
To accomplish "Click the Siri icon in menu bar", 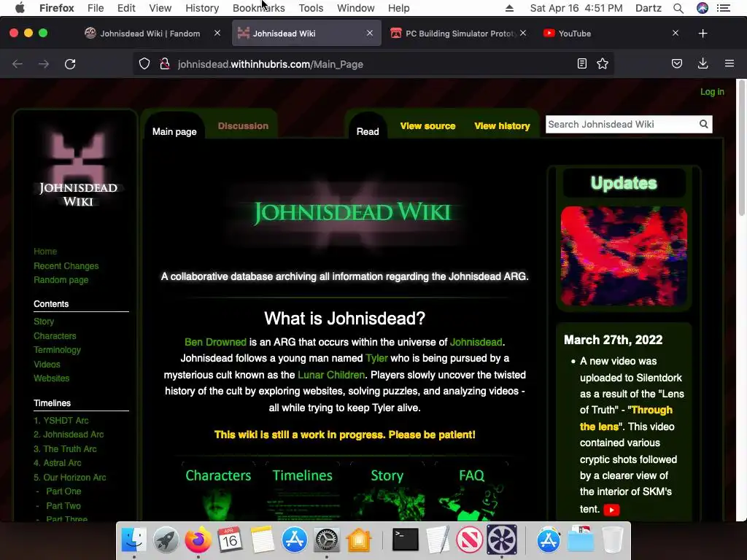I will tap(703, 8).
